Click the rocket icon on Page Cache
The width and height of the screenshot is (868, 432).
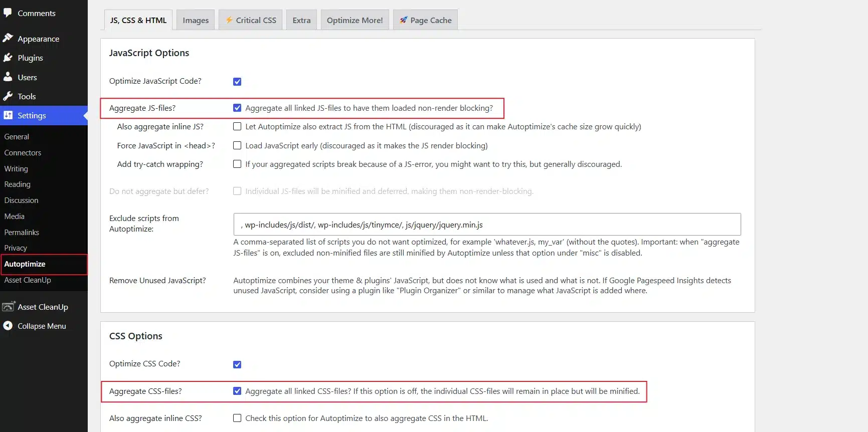pyautogui.click(x=403, y=20)
